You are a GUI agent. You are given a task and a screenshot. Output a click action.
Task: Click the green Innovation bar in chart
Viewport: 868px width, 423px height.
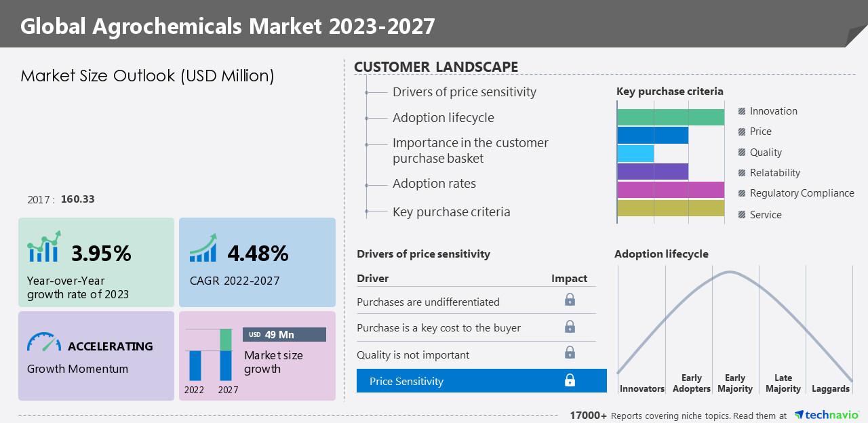[x=670, y=117]
